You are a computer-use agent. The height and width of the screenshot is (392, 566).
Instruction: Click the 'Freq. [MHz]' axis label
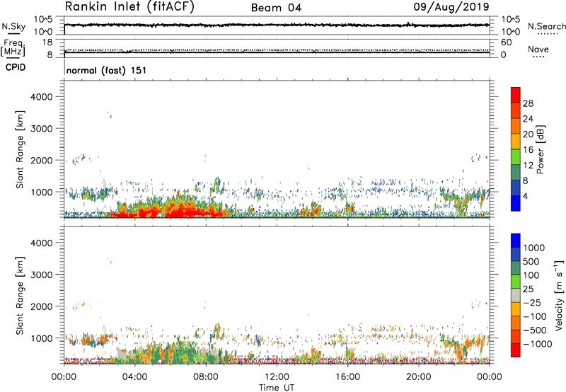tap(13, 47)
